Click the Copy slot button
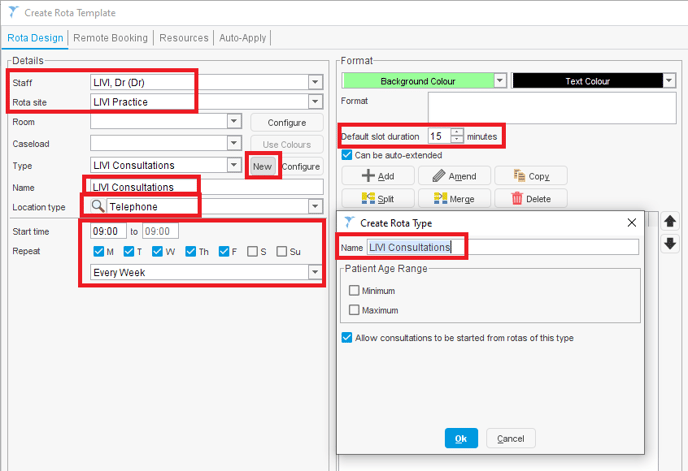 point(530,176)
